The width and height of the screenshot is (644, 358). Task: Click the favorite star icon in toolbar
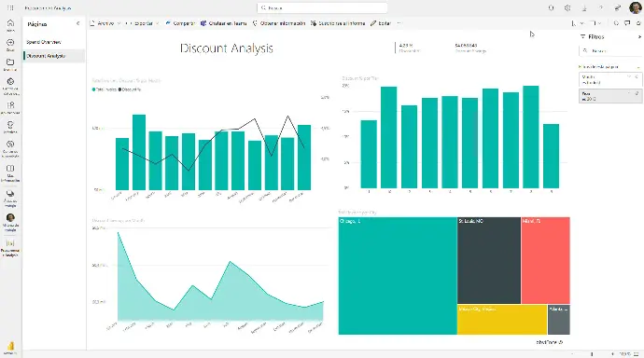coord(638,23)
